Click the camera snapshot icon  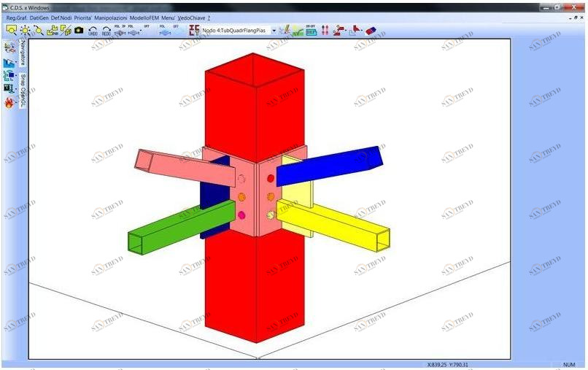[x=79, y=31]
